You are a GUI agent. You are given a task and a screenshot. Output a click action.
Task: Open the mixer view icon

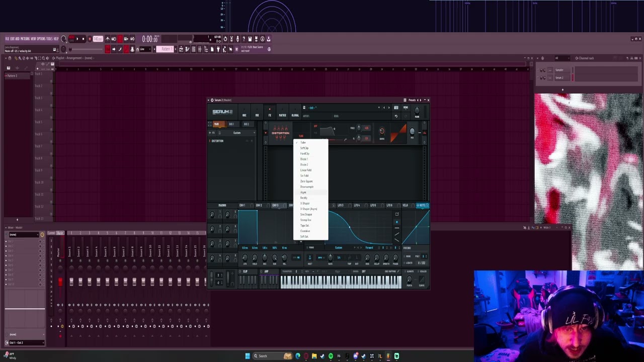click(x=200, y=49)
